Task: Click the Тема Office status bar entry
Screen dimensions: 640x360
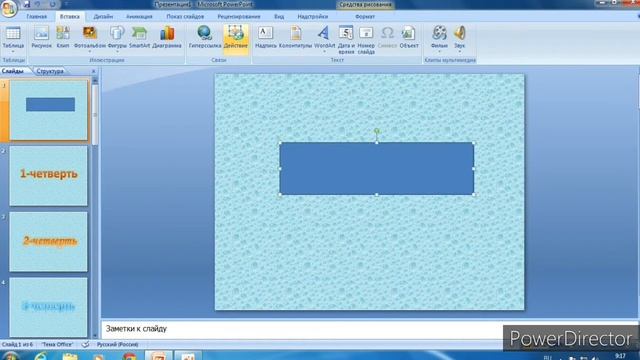Action: point(57,344)
